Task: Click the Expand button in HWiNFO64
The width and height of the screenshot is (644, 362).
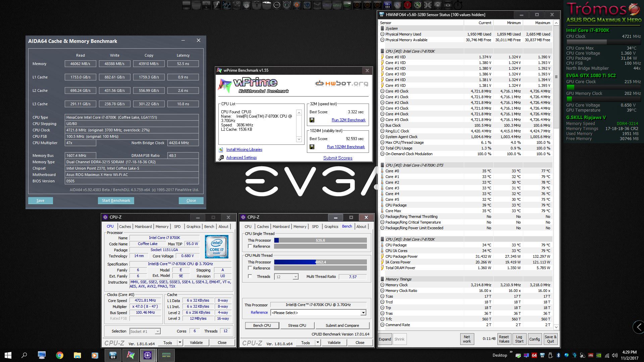Action: (385, 339)
